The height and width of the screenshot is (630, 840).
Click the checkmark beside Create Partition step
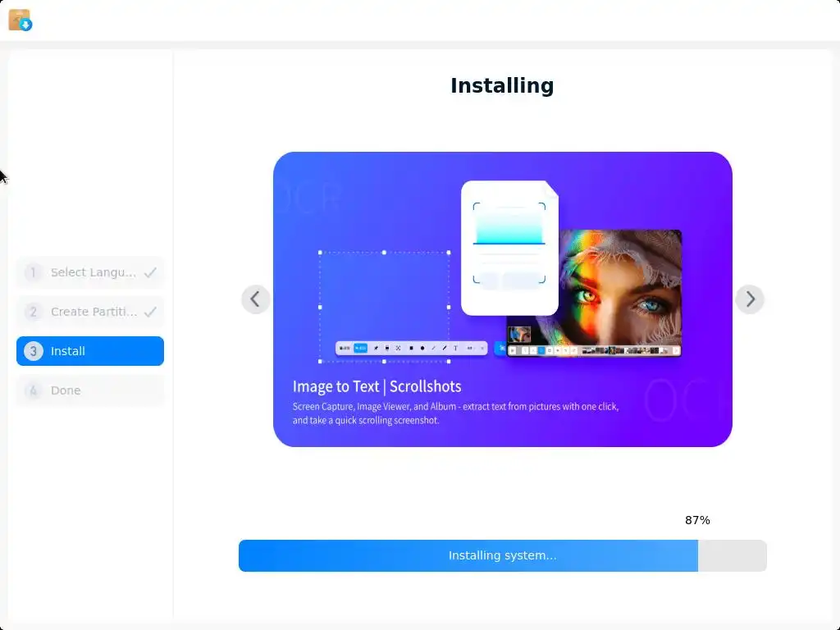pyautogui.click(x=151, y=311)
